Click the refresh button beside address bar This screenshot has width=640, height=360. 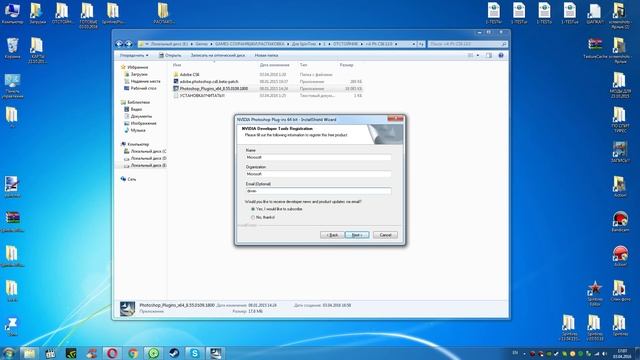421,44
